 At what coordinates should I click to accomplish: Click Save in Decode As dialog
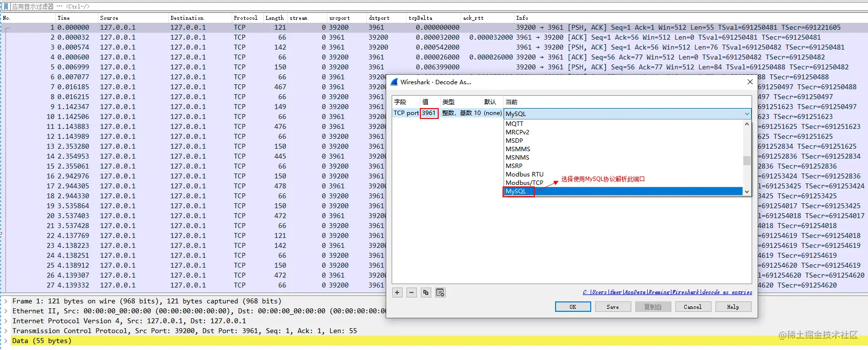click(613, 307)
